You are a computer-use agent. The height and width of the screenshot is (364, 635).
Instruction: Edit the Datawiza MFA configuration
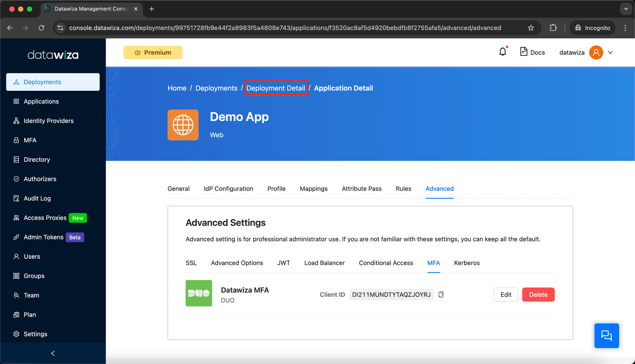pyautogui.click(x=506, y=295)
